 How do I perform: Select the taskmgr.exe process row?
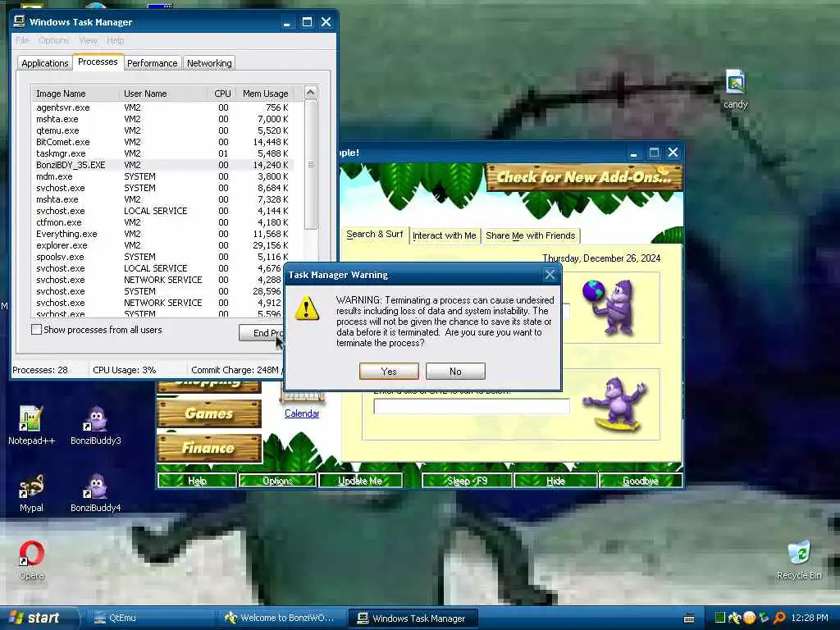click(x=163, y=153)
